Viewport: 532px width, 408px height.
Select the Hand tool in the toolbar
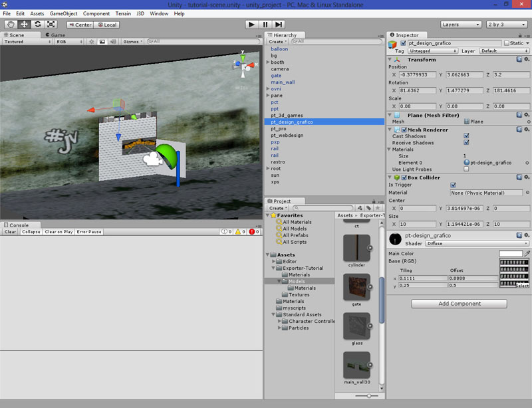(x=11, y=25)
